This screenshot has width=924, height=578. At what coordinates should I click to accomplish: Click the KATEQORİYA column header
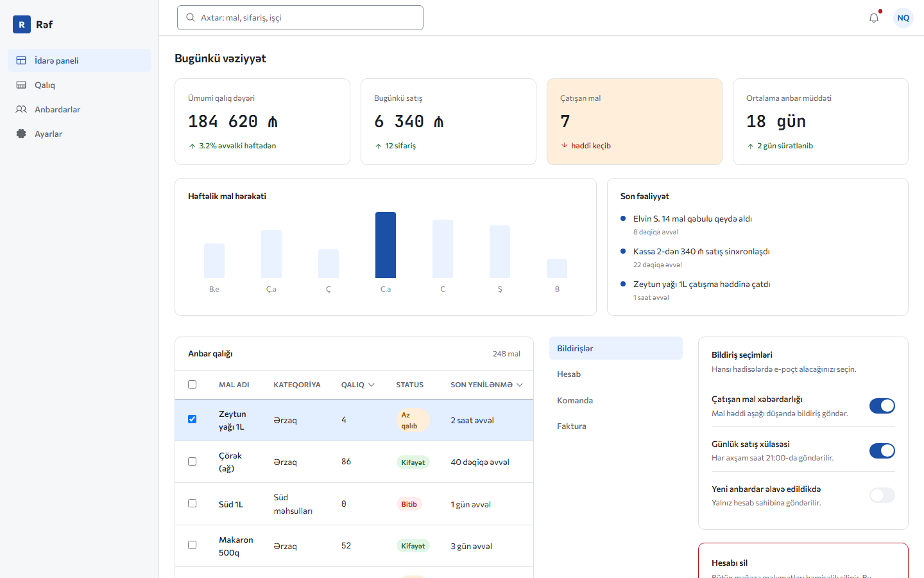coord(297,385)
